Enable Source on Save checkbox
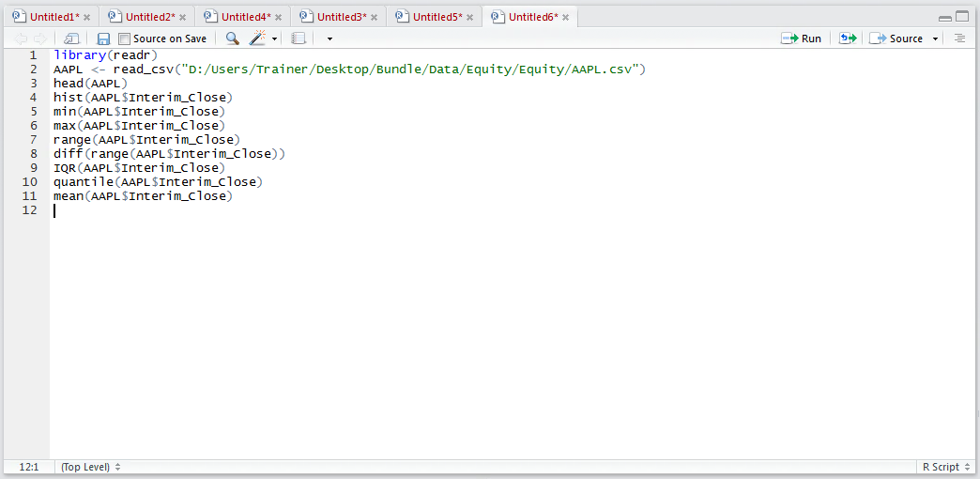 tap(124, 39)
